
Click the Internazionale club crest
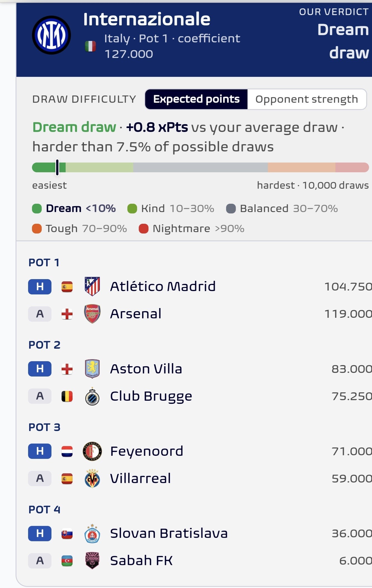51,35
